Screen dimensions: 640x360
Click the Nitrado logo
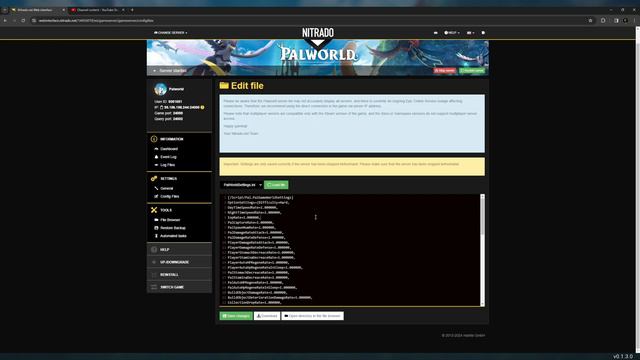pos(318,33)
